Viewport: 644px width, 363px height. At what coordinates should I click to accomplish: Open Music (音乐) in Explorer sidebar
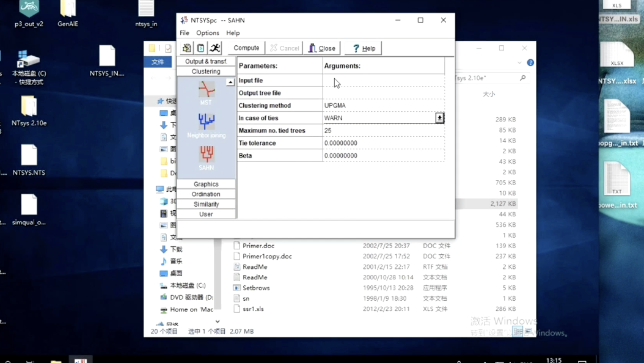click(x=176, y=261)
